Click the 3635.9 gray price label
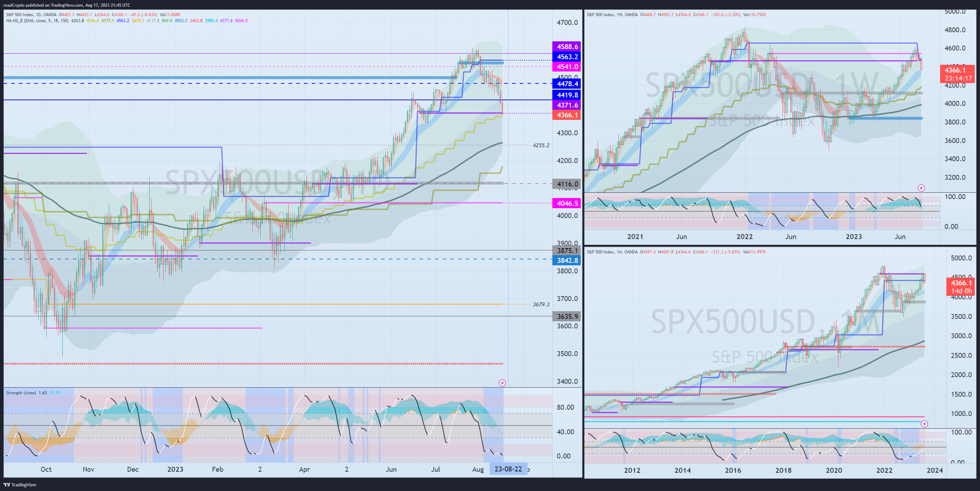The width and height of the screenshot is (980, 491). pos(566,316)
